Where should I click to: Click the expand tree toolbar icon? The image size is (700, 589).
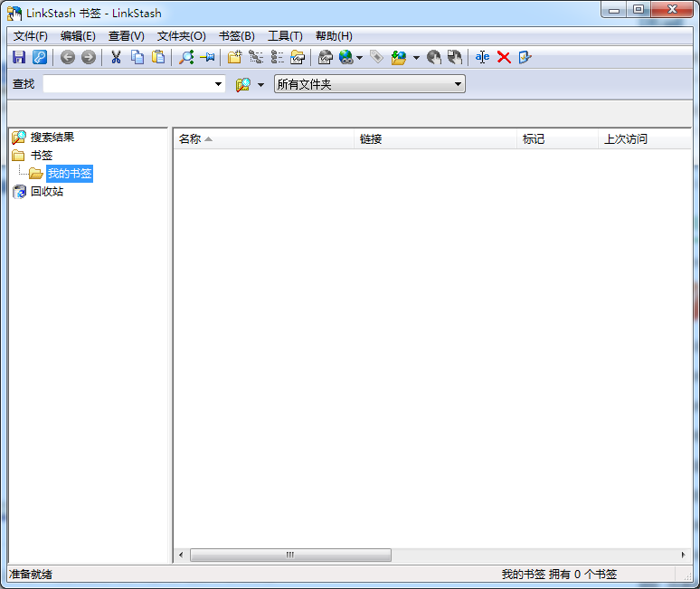tap(256, 57)
